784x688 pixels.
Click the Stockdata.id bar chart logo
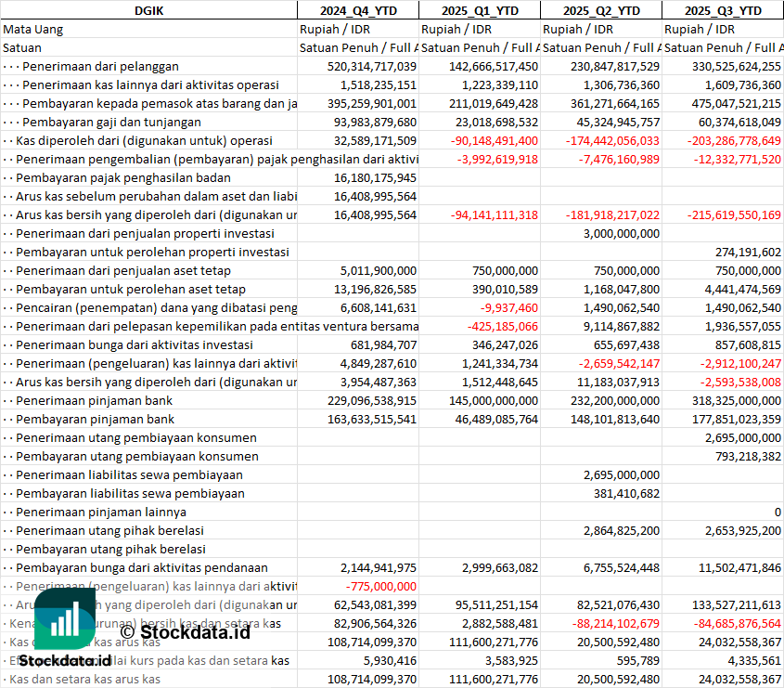(x=60, y=618)
